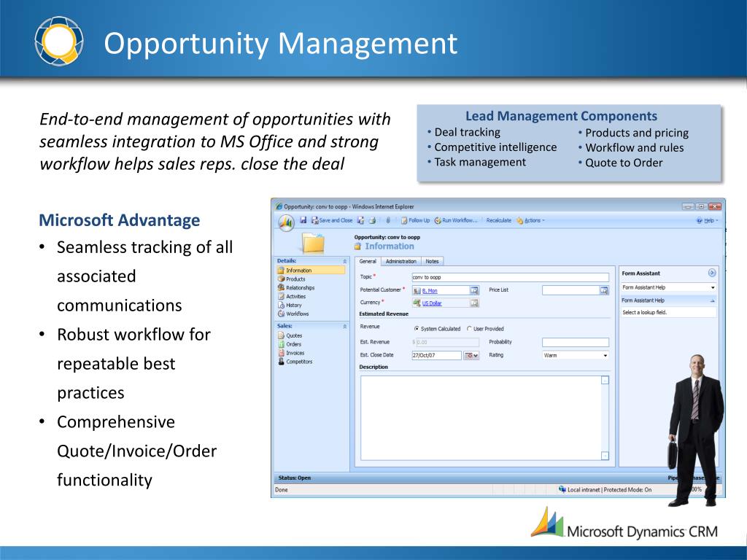Viewport: 747px width, 560px height.
Task: Click inside the Description text area
Action: 481,418
